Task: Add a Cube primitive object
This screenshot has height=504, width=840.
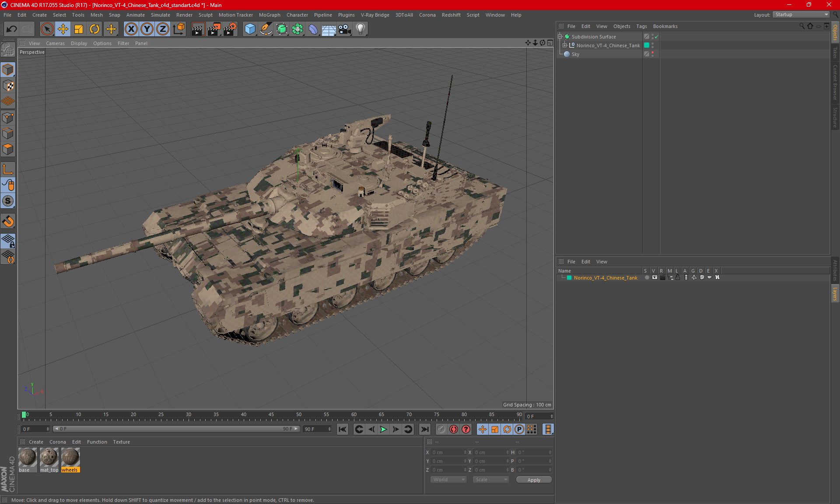Action: click(x=250, y=29)
